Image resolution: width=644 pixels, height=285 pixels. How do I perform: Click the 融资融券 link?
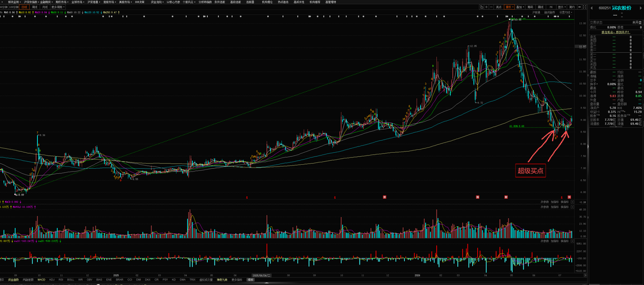[550, 13]
